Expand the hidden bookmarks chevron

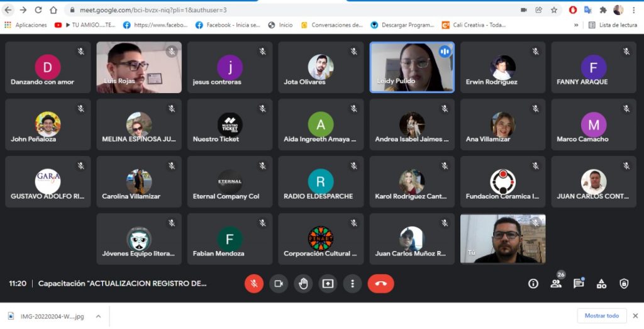pyautogui.click(x=576, y=25)
